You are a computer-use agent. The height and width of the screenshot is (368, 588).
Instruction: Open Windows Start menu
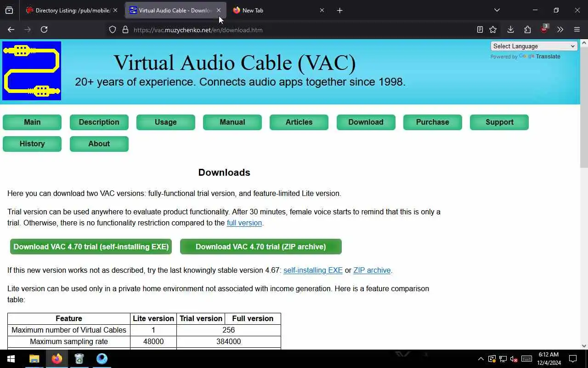pyautogui.click(x=11, y=359)
